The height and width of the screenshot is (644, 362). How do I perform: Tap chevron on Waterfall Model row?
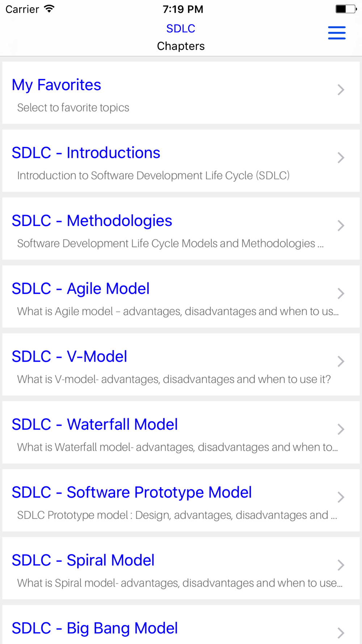click(341, 429)
